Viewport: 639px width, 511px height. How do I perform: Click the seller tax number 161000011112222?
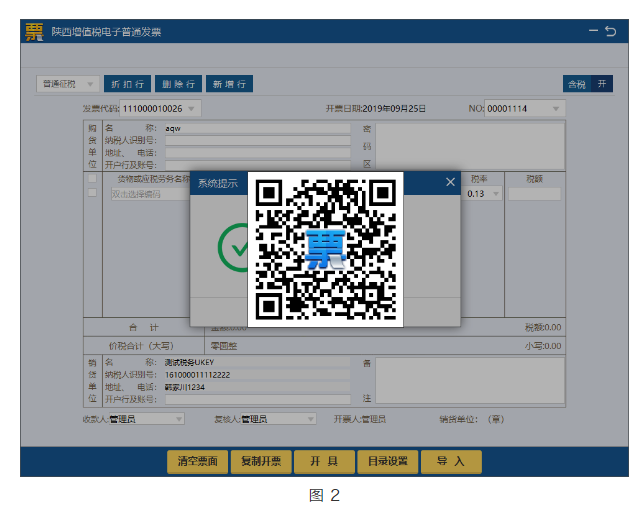point(197,375)
